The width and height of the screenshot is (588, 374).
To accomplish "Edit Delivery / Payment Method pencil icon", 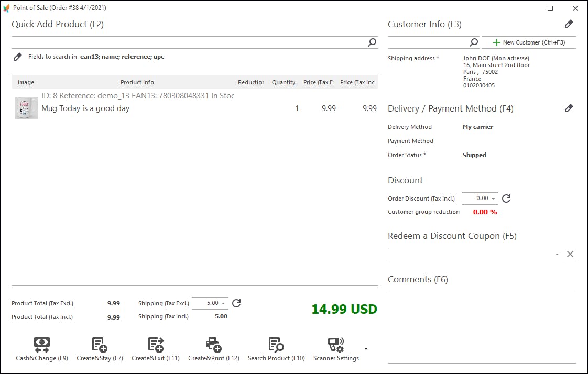I will (569, 108).
